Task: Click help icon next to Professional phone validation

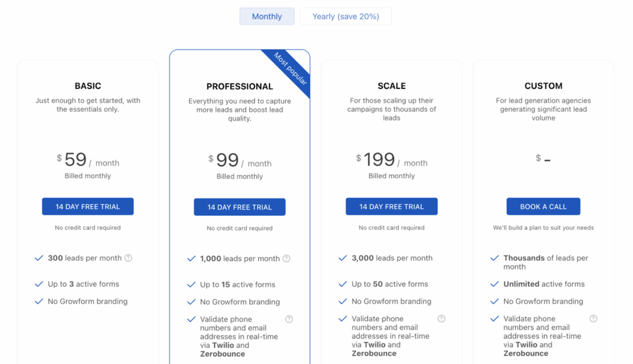Action: click(x=289, y=320)
